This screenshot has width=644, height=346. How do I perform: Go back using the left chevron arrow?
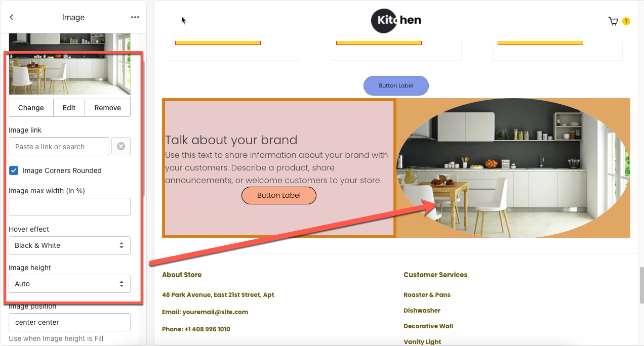click(x=12, y=17)
